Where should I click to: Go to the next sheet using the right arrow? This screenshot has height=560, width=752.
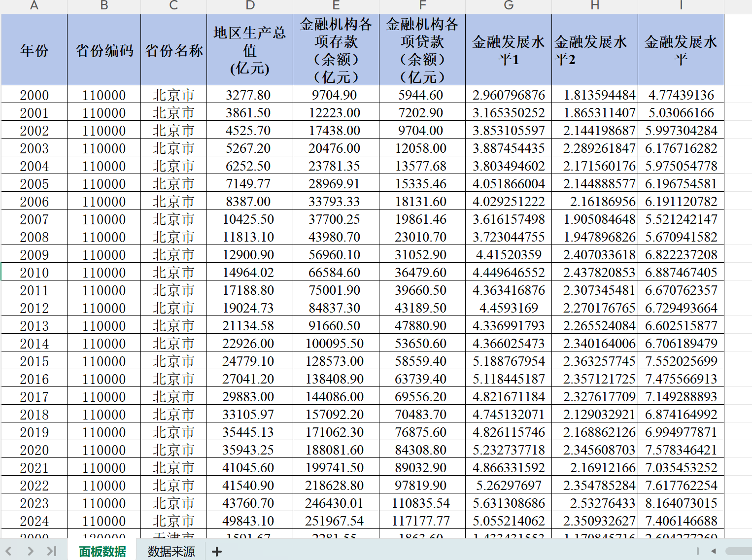(31, 551)
